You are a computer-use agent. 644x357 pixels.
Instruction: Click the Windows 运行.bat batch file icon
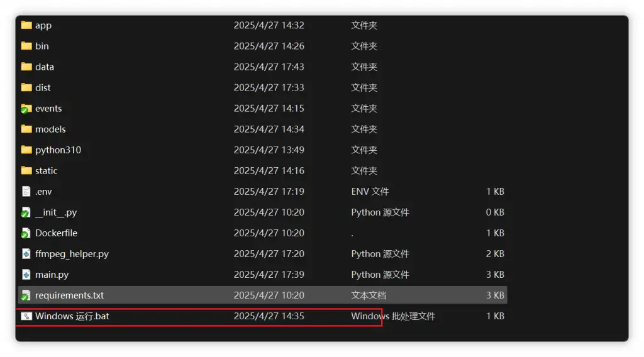[26, 316]
